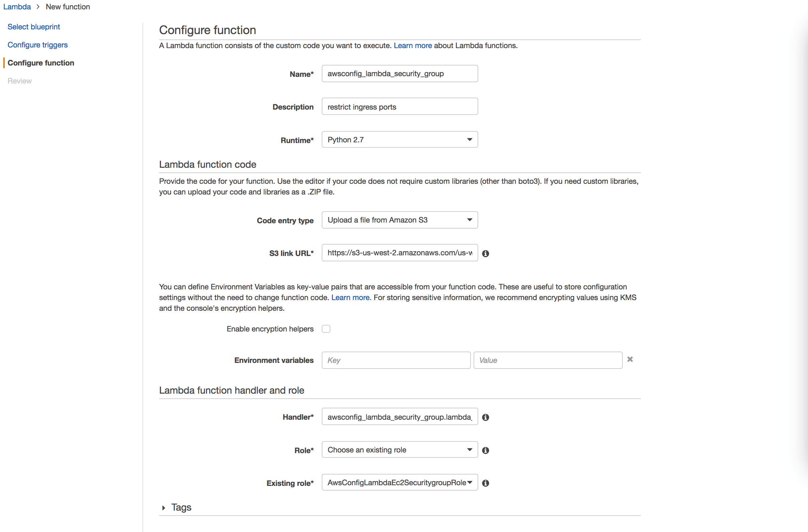
Task: Go to Select blueprint step
Action: click(33, 27)
